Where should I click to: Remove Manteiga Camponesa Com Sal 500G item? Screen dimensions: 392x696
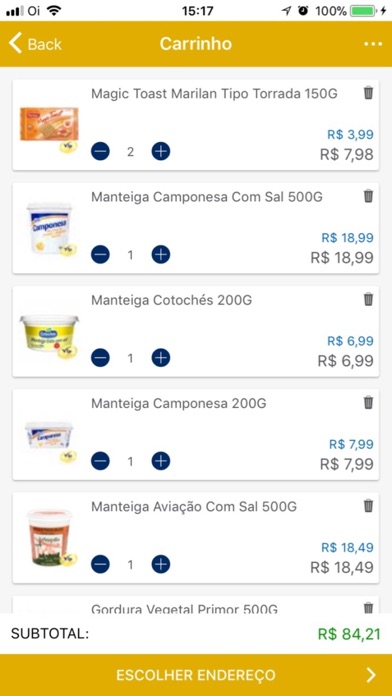point(368,196)
